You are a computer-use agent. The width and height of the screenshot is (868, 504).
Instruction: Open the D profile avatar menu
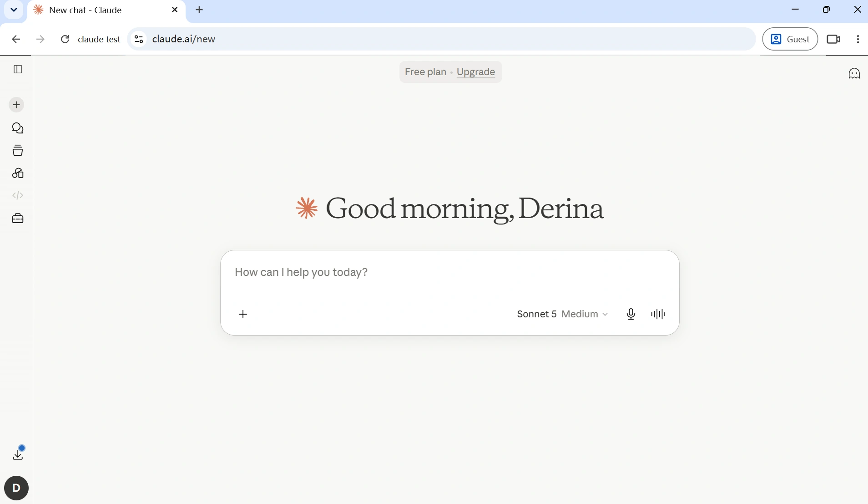point(16,488)
